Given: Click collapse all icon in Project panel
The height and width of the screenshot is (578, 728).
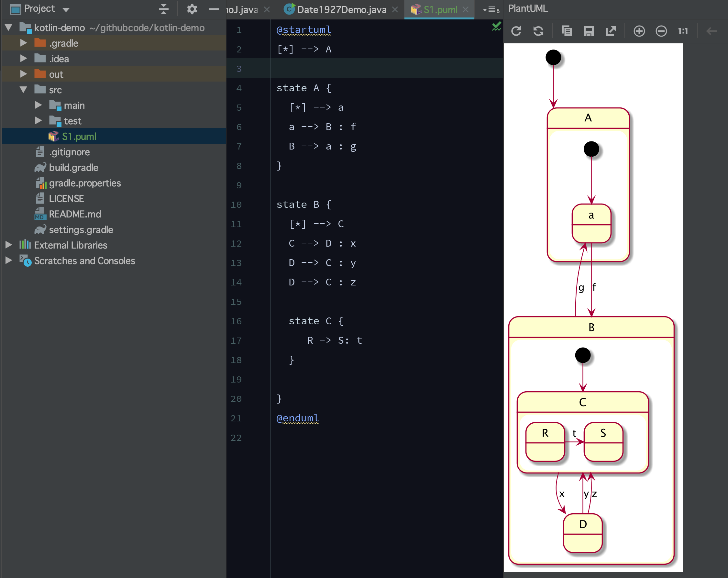Looking at the screenshot, I should pyautogui.click(x=163, y=9).
